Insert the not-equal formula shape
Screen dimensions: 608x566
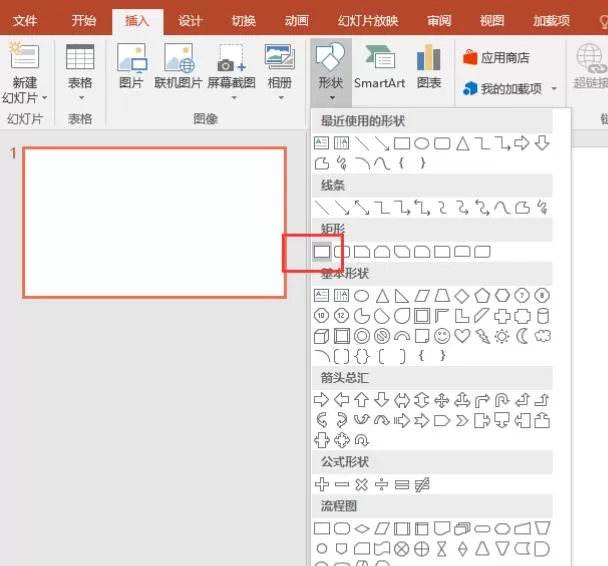[x=422, y=484]
